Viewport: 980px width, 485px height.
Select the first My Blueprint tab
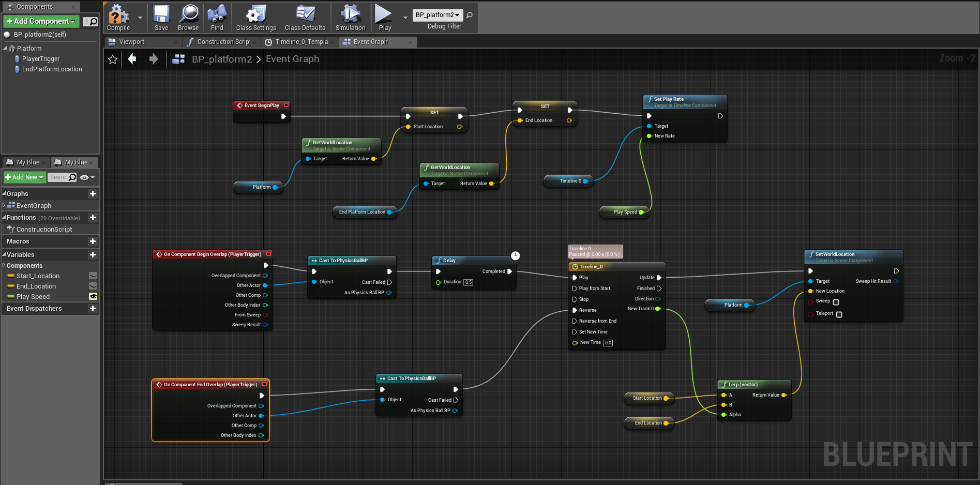click(x=27, y=162)
